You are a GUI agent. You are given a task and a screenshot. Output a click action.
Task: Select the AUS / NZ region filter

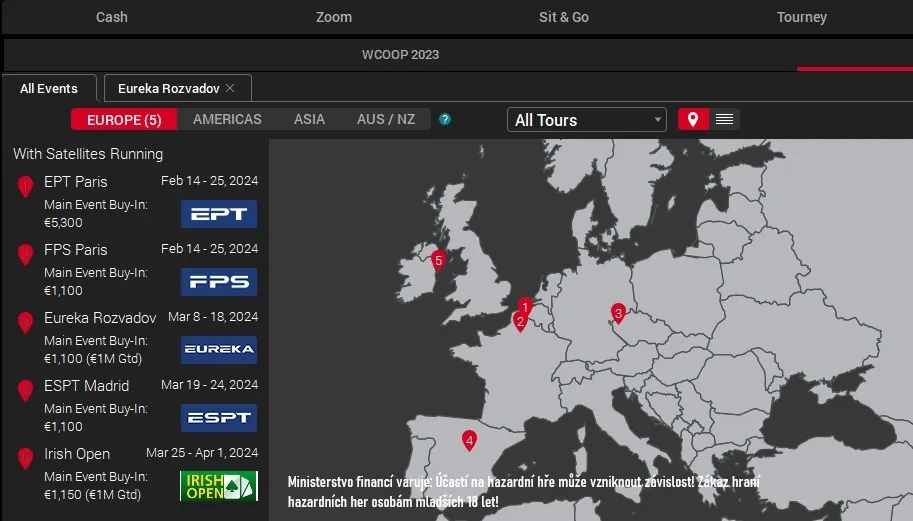point(386,119)
